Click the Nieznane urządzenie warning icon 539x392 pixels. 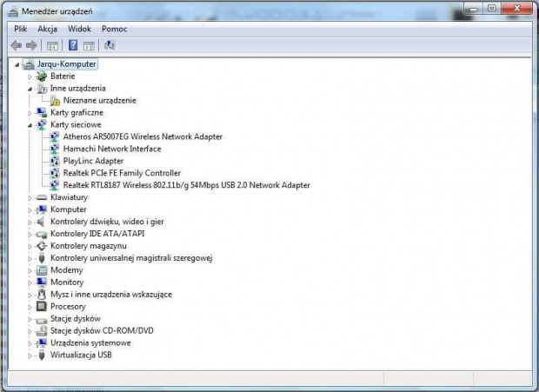tap(55, 100)
